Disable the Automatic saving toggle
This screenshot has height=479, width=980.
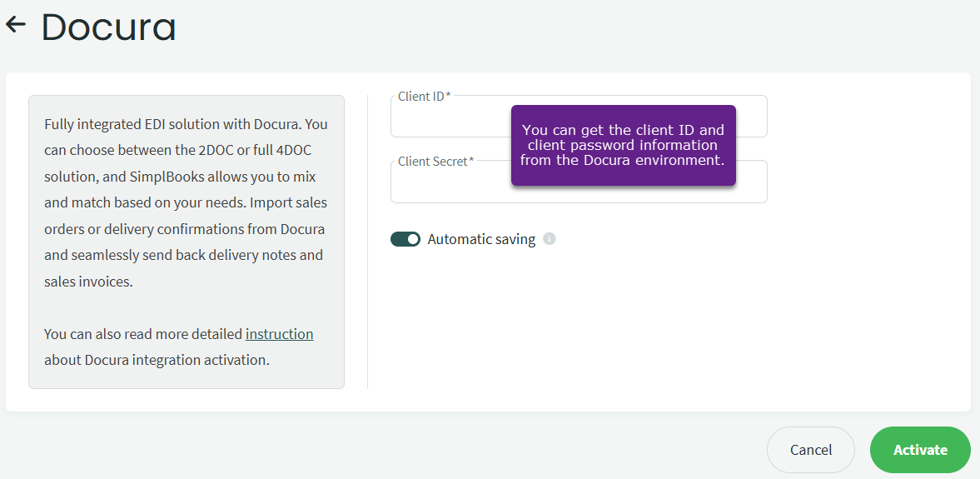(x=405, y=239)
